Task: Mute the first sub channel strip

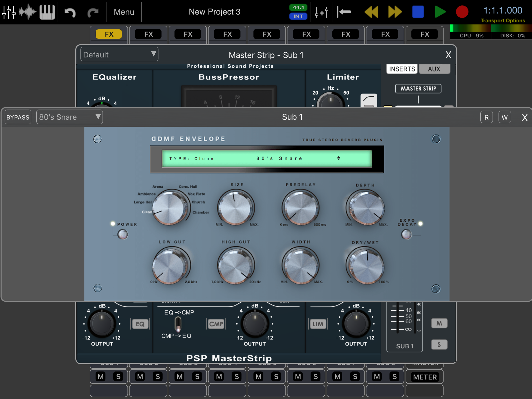Action: click(x=100, y=377)
